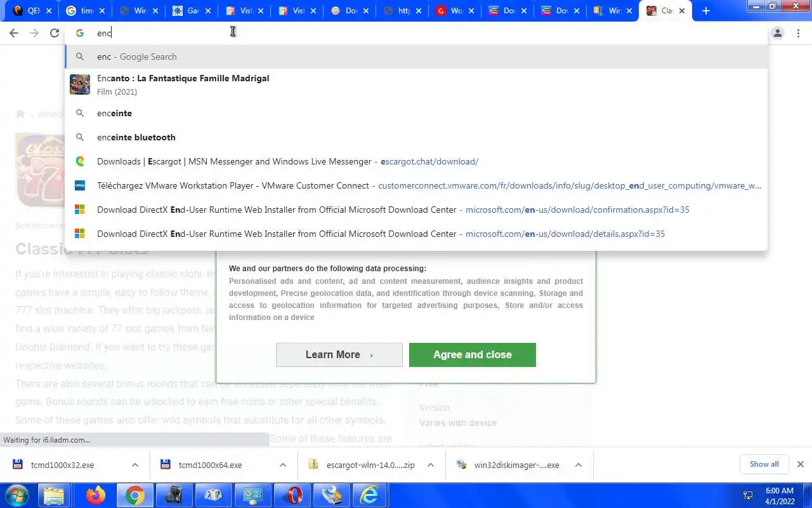Open a new browser tab
The image size is (812, 508).
tap(705, 11)
